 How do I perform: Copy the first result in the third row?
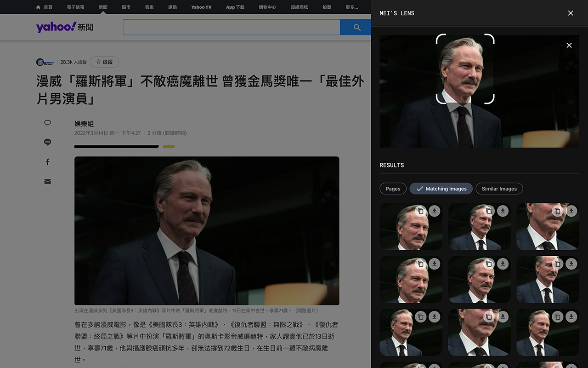[420, 317]
